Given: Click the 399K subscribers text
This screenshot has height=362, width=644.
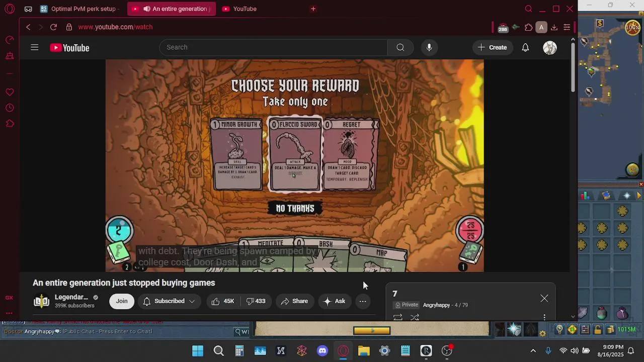Looking at the screenshot, I should tap(74, 306).
